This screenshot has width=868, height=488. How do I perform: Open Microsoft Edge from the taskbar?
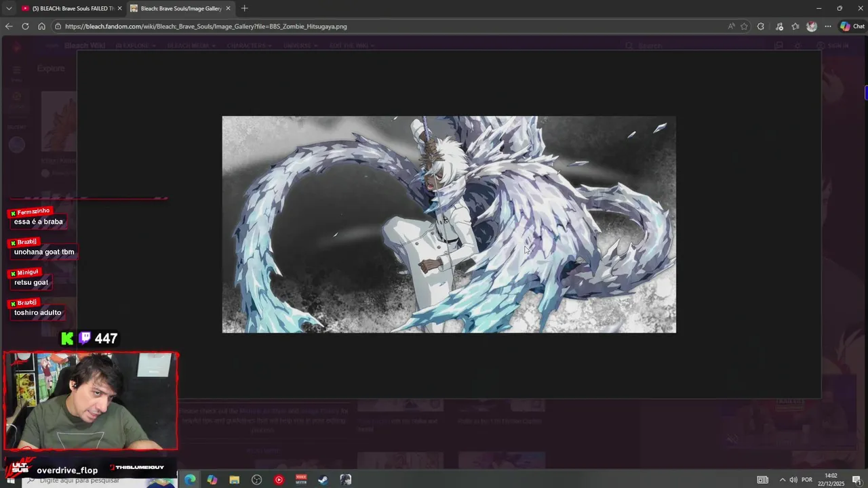[190, 480]
